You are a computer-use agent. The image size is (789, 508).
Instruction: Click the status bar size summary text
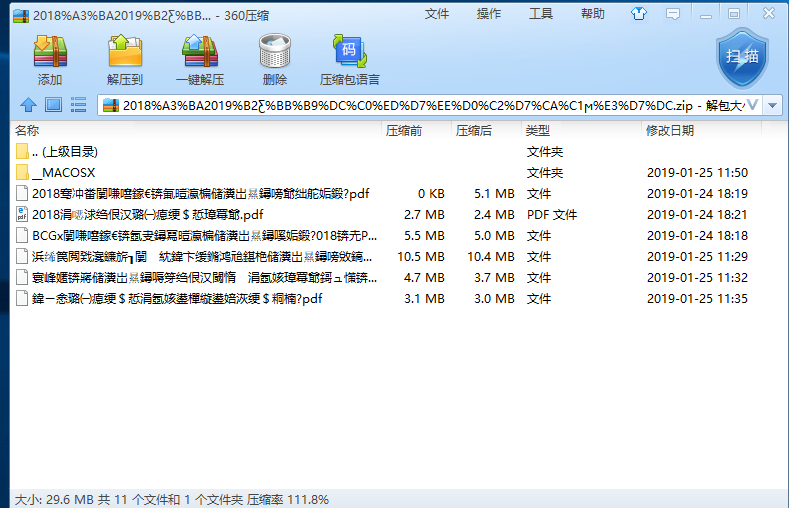[172, 499]
